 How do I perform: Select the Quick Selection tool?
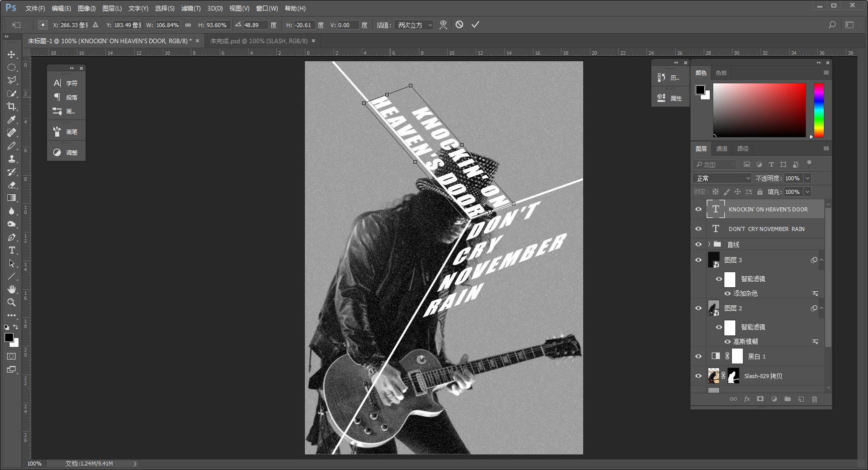click(12, 93)
